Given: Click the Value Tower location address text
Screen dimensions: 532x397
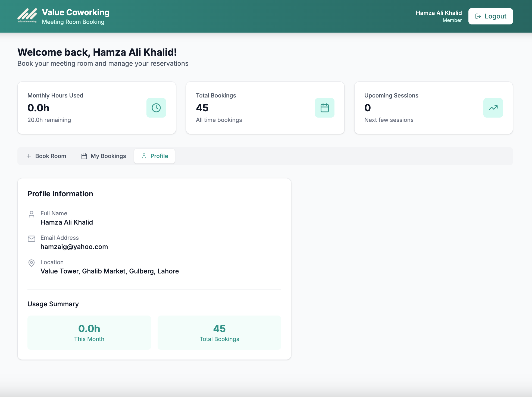Looking at the screenshot, I should (109, 271).
